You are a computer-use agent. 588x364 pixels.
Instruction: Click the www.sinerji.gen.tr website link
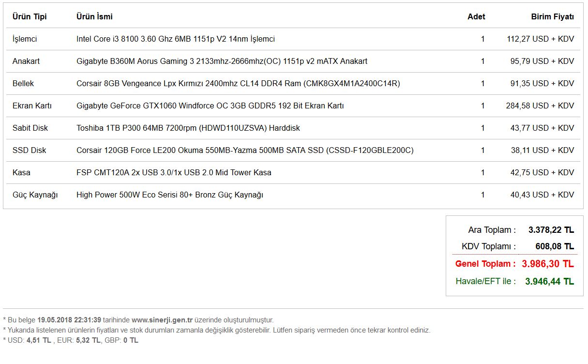point(162,320)
